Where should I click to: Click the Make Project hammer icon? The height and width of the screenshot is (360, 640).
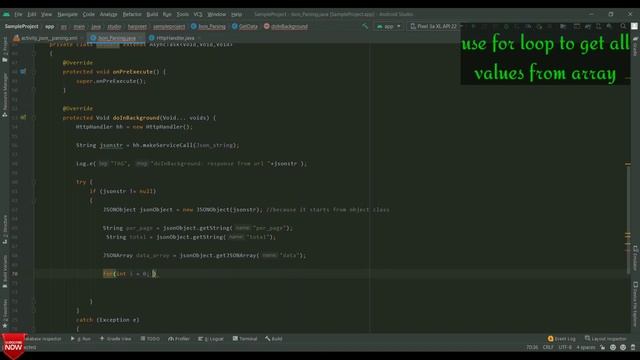click(x=365, y=27)
